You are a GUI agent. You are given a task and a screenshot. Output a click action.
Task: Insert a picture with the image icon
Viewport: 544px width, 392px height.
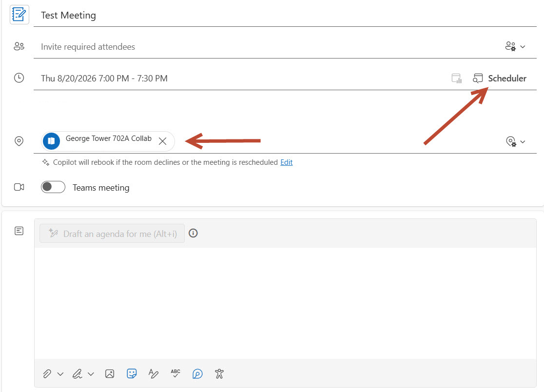[110, 373]
